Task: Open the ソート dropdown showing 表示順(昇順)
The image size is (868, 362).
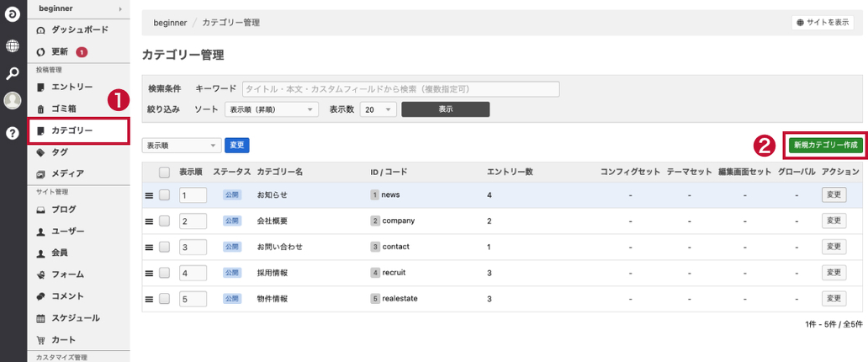Action: tap(272, 109)
